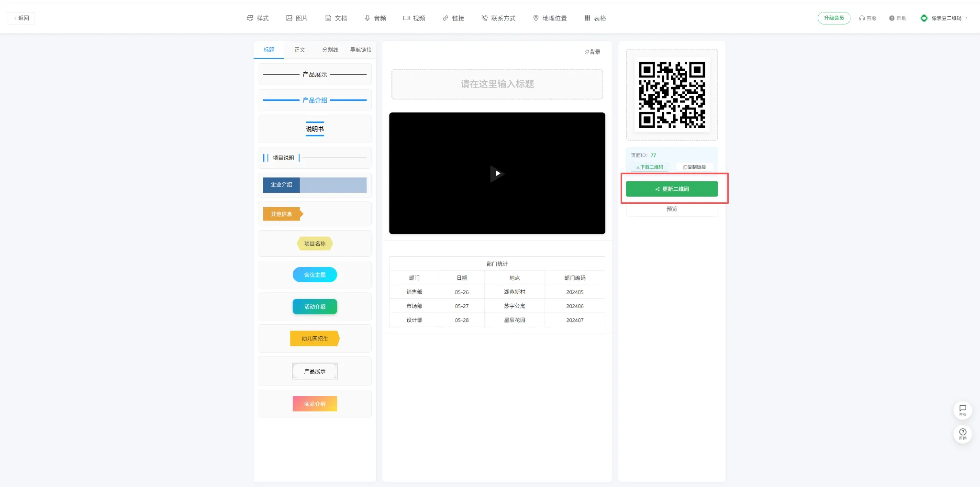Click the 星辰花园 table cell
Image resolution: width=980 pixels, height=487 pixels.
point(514,320)
